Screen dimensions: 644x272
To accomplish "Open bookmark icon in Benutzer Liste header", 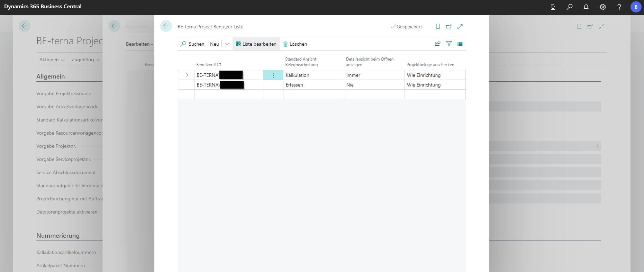I will pyautogui.click(x=438, y=27).
